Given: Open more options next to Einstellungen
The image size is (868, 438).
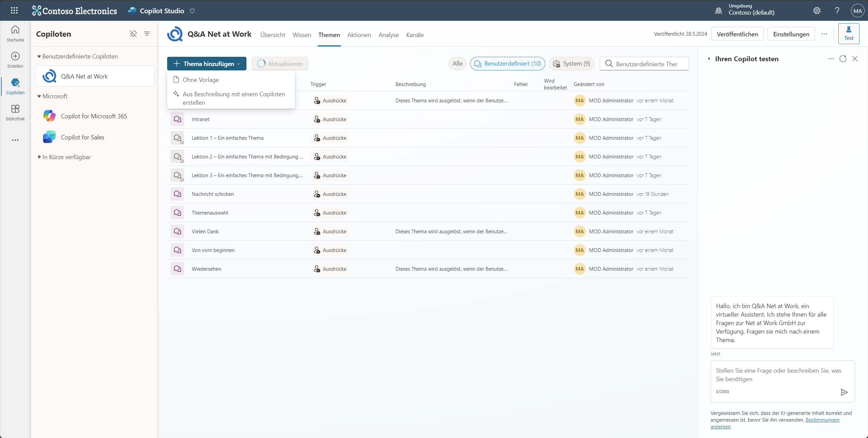Looking at the screenshot, I should coord(824,34).
